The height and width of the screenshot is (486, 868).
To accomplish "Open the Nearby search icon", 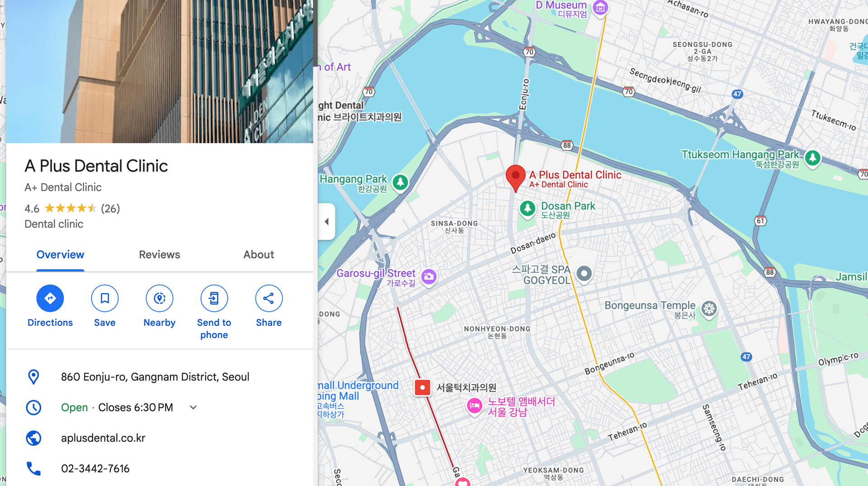I will [160, 298].
